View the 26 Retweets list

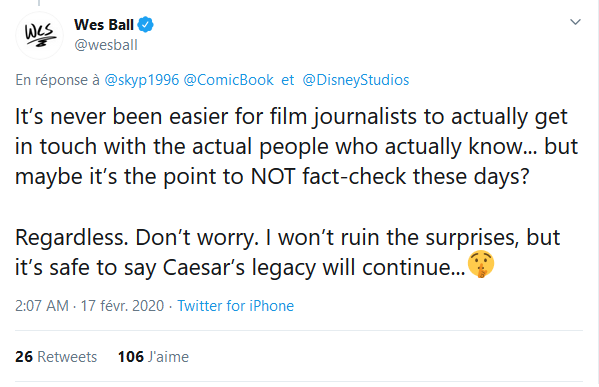click(56, 356)
